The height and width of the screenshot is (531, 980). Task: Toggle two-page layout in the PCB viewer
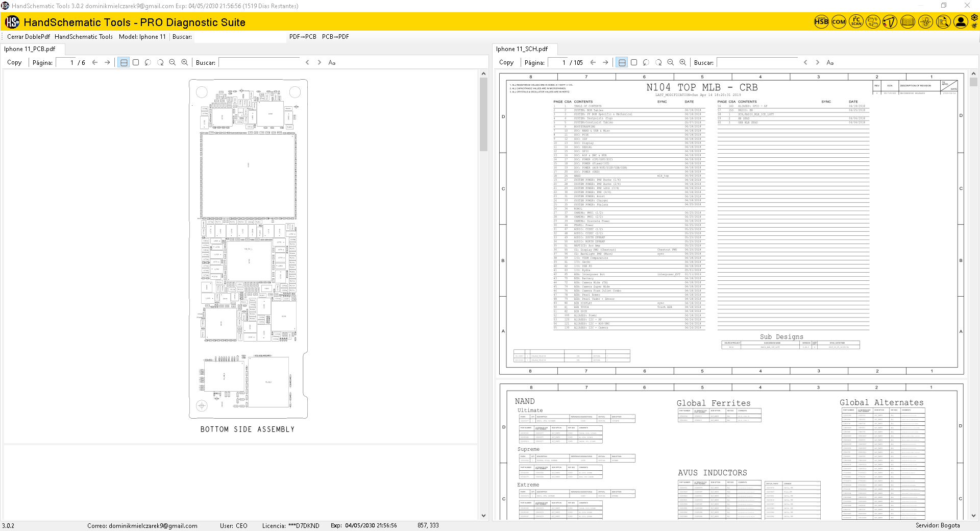(x=124, y=62)
